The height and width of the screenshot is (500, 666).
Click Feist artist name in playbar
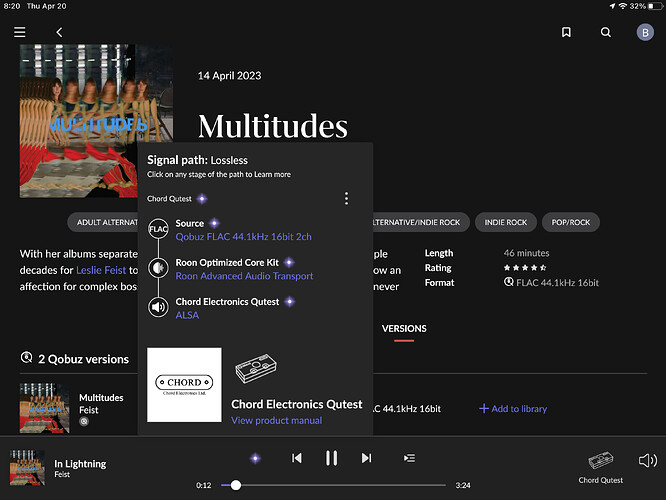coord(62,475)
